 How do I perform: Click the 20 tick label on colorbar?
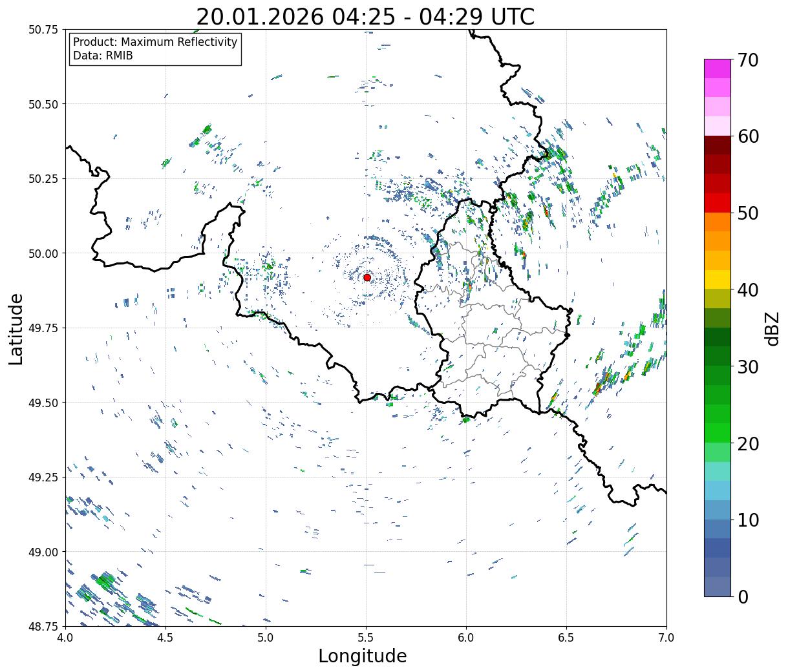tap(747, 443)
